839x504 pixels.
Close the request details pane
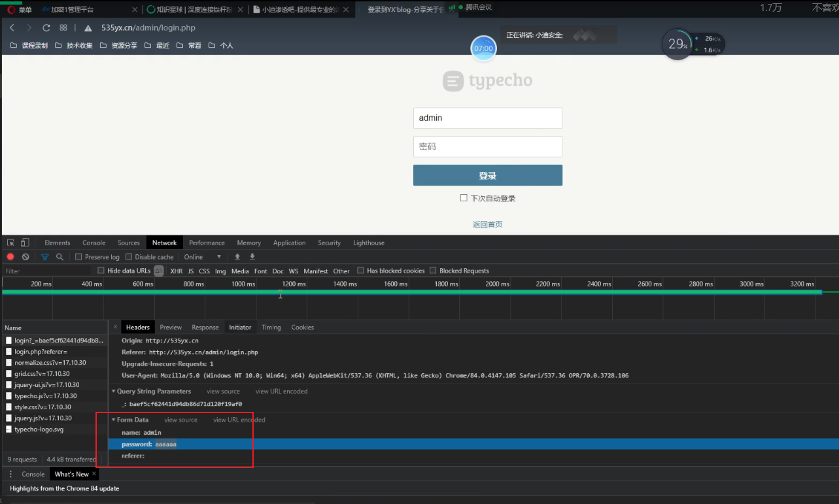pos(115,327)
